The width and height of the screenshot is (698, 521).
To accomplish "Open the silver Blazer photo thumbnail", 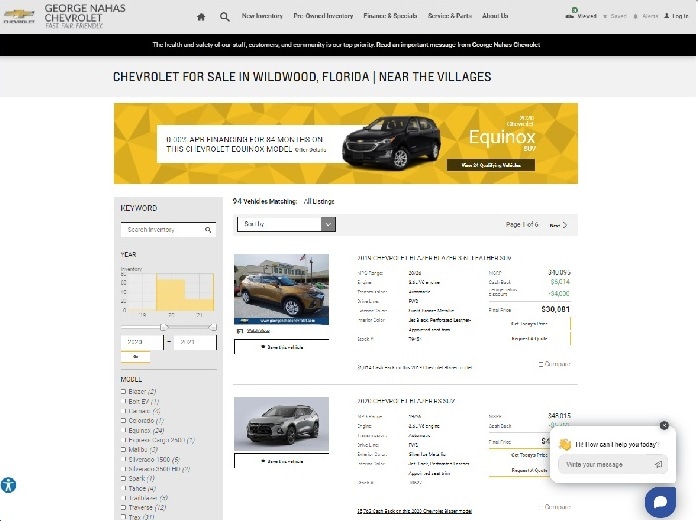I will tap(281, 424).
